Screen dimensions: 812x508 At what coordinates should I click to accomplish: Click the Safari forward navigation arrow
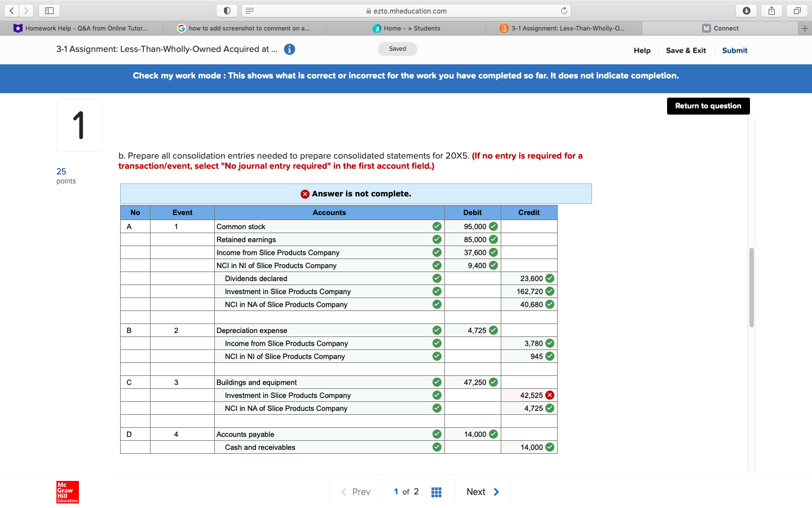click(26, 11)
